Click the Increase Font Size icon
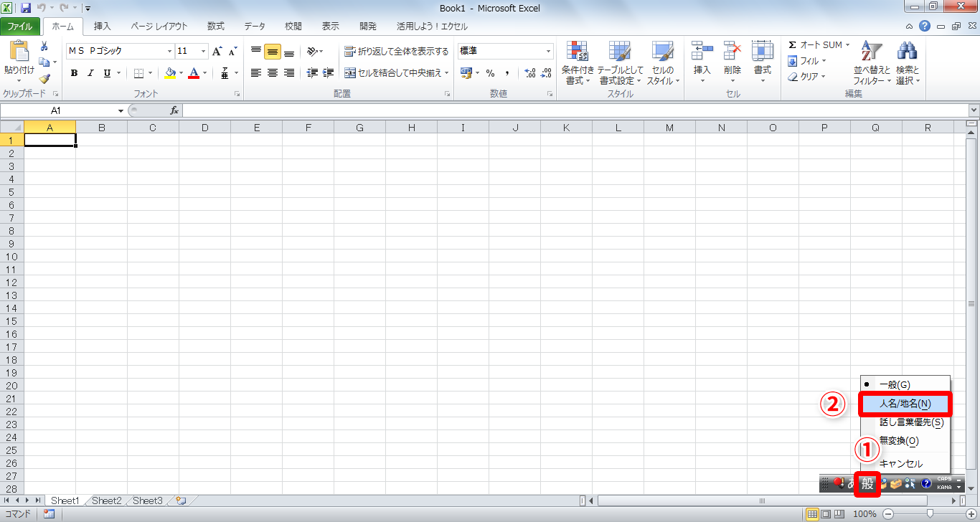980x522 pixels. click(217, 51)
